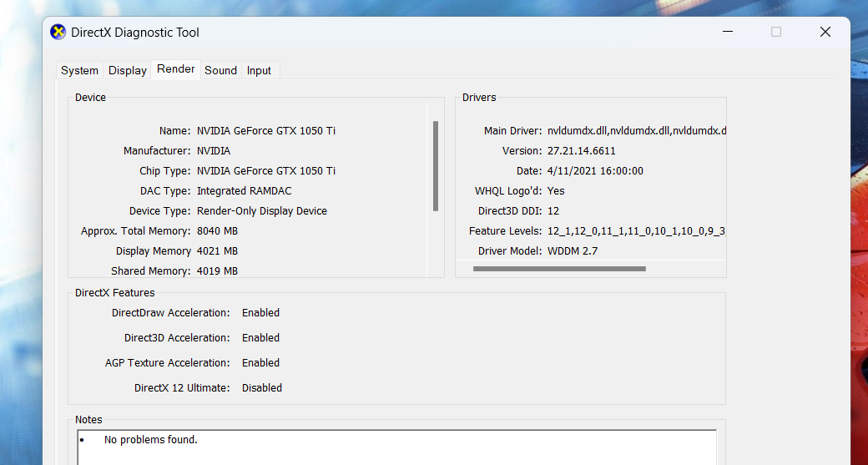
Task: Minimize the DirectX Diagnostic Tool window
Action: pyautogui.click(x=728, y=32)
